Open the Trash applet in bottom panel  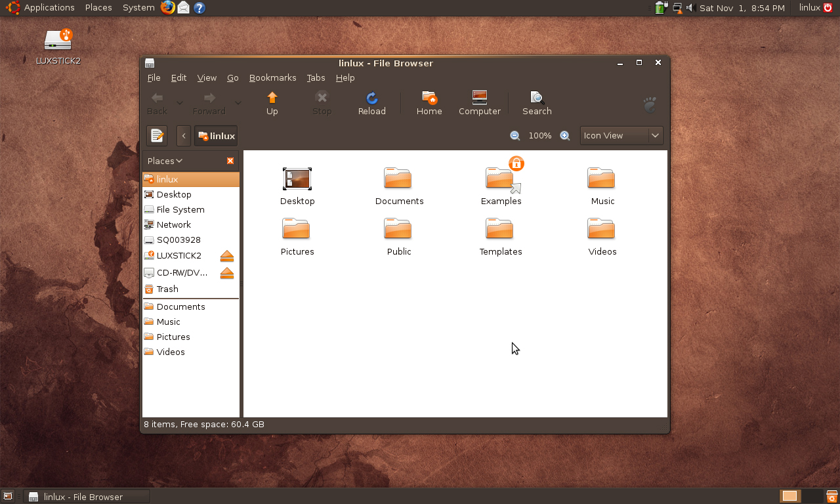pos(831,496)
